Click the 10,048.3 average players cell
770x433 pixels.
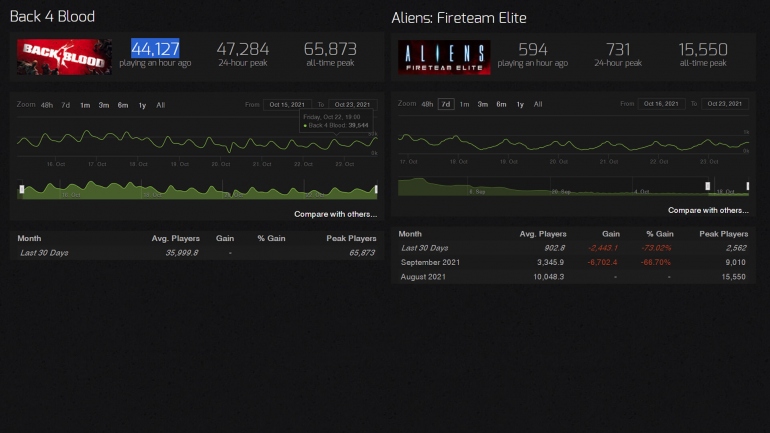tap(549, 277)
